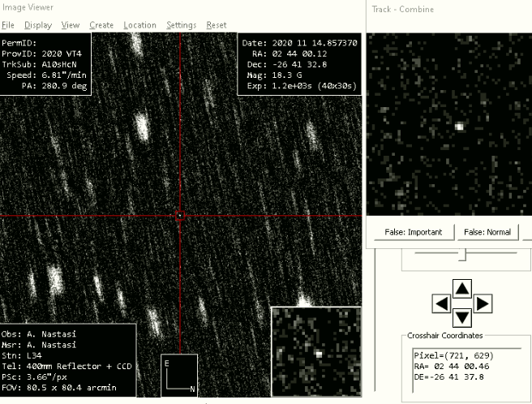Open the File menu

(x=8, y=25)
